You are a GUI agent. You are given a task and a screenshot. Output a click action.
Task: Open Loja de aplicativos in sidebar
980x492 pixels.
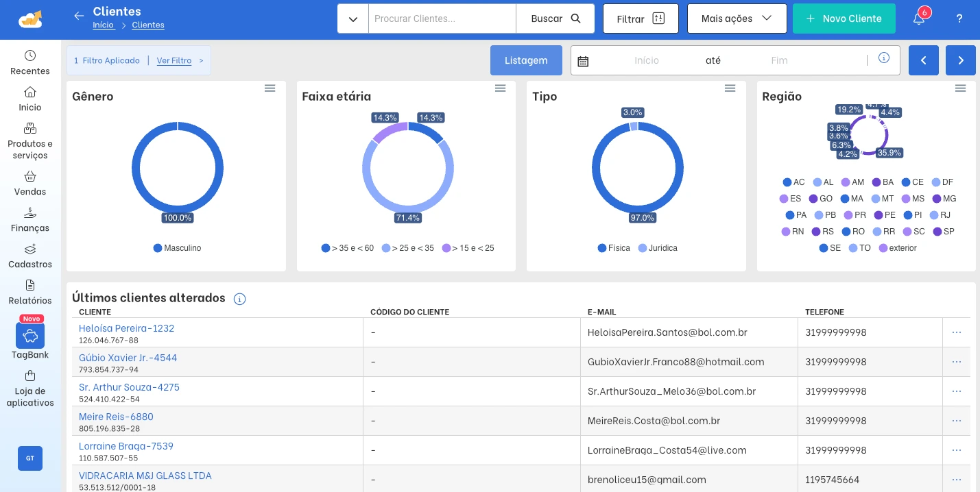pyautogui.click(x=30, y=389)
